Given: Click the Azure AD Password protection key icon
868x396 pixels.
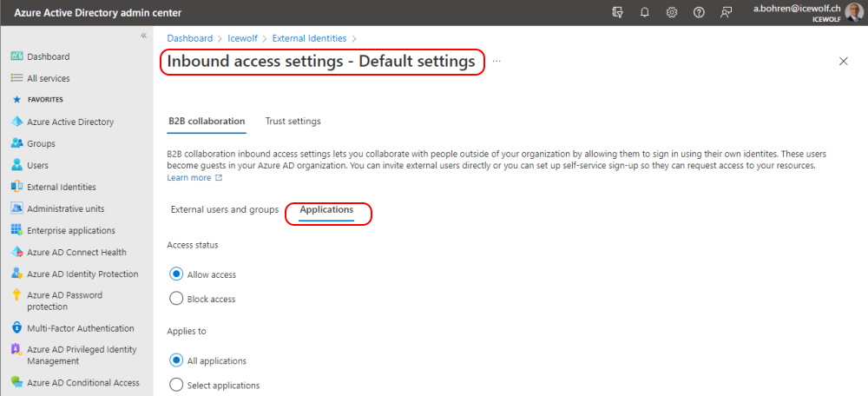Looking at the screenshot, I should [x=16, y=295].
